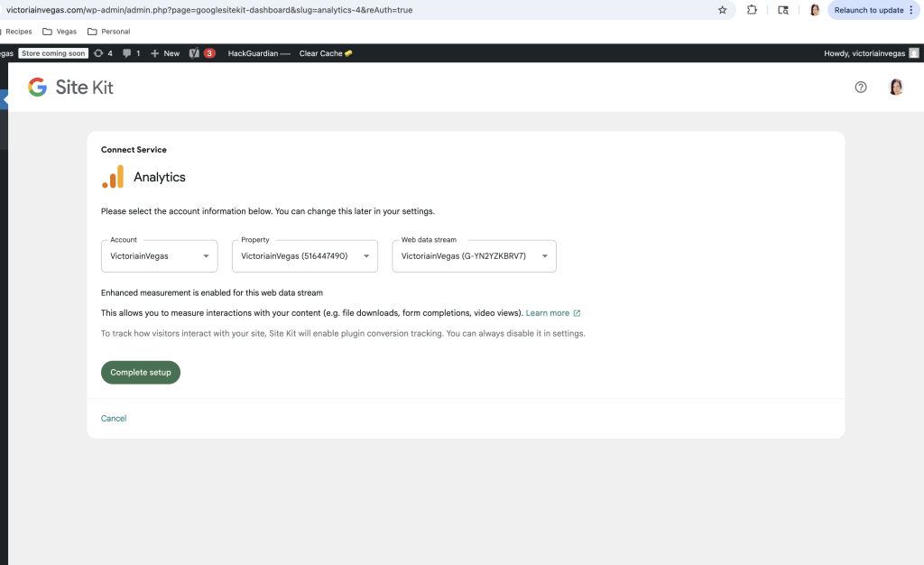Click Clear Cache in the admin bar

[325, 53]
